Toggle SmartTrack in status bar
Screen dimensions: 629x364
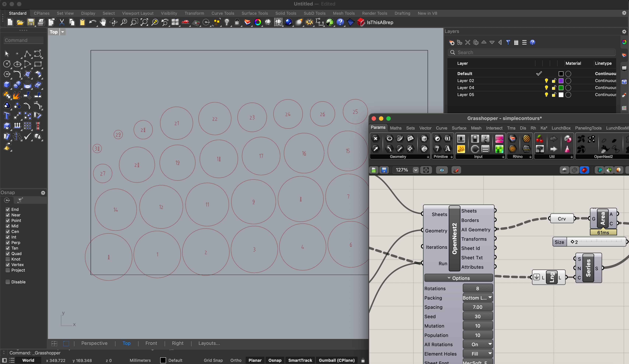pos(300,360)
